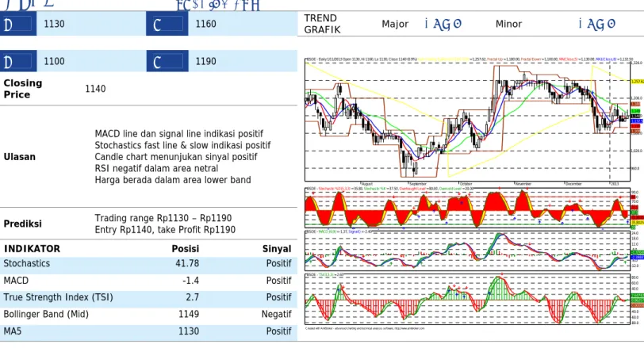Click line 'MACD line dan signal line indikasi positif'
The image size is (644, 348).
[179, 134]
